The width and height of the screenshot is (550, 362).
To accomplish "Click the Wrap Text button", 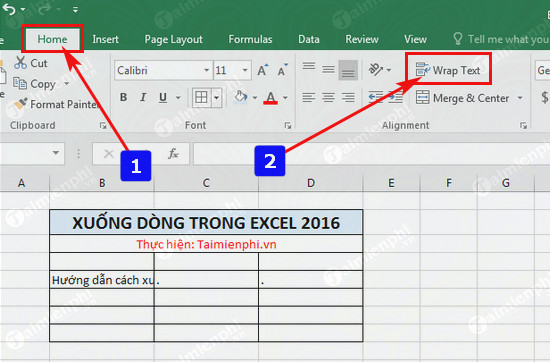I will (x=448, y=70).
